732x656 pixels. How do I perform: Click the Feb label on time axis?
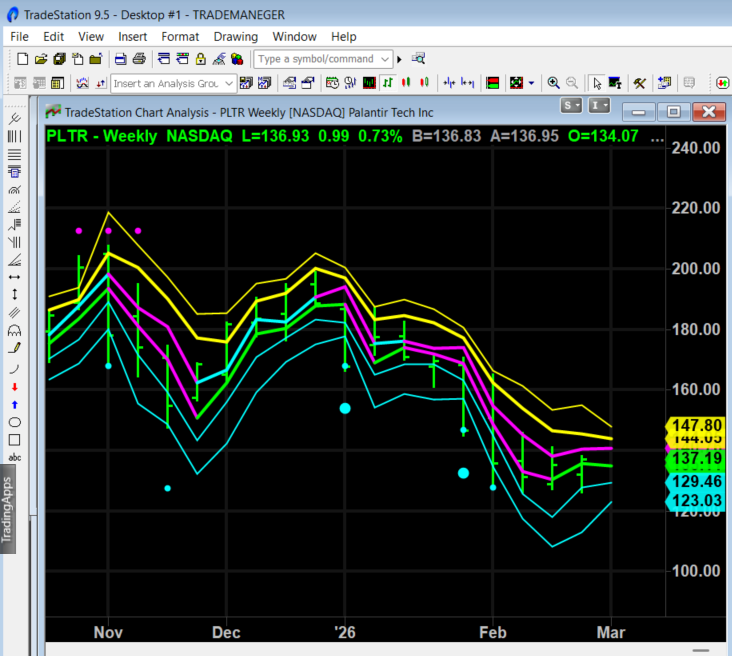tap(493, 633)
